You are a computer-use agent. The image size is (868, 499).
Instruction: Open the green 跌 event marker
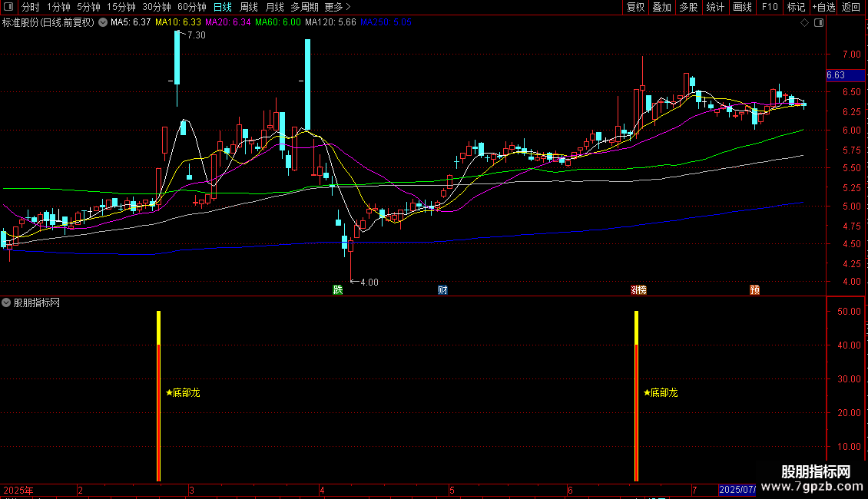(338, 290)
